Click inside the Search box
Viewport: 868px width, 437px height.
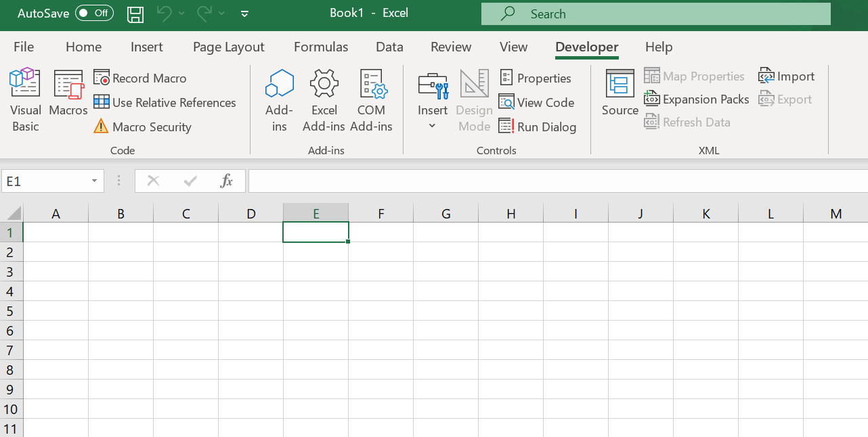(x=655, y=14)
